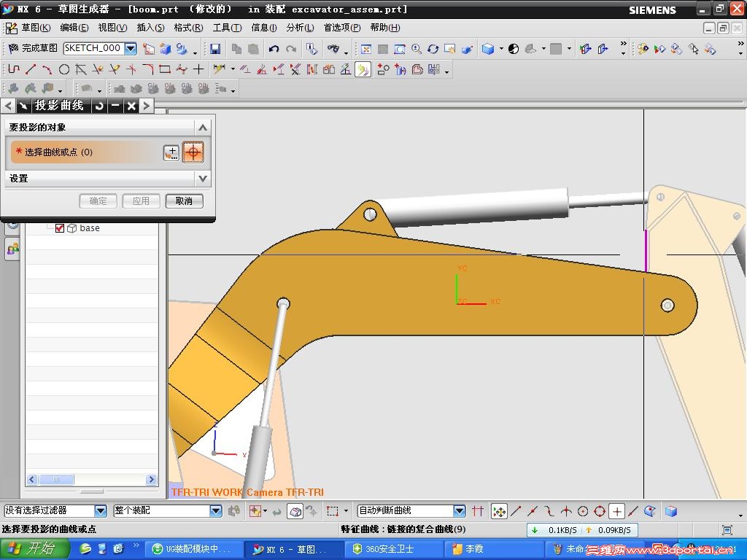Click the Windows 开始 Start button

[x=34, y=549]
